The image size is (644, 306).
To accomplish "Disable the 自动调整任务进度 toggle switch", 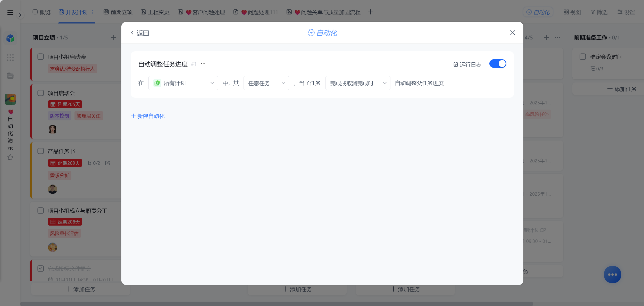I will click(498, 64).
